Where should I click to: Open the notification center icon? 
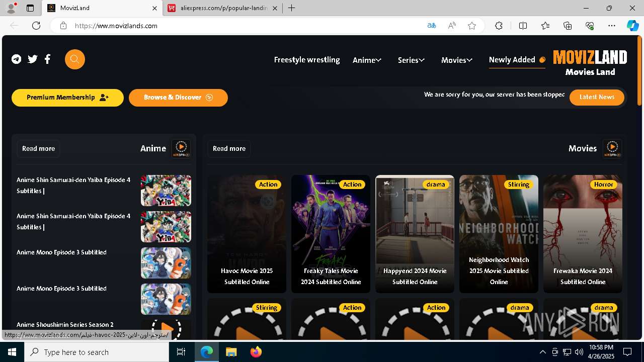[627, 352]
